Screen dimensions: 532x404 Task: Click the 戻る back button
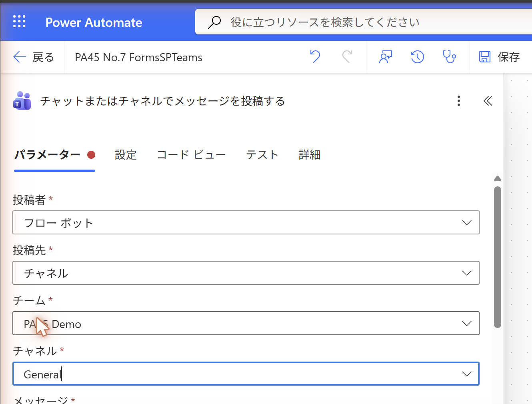(x=34, y=57)
